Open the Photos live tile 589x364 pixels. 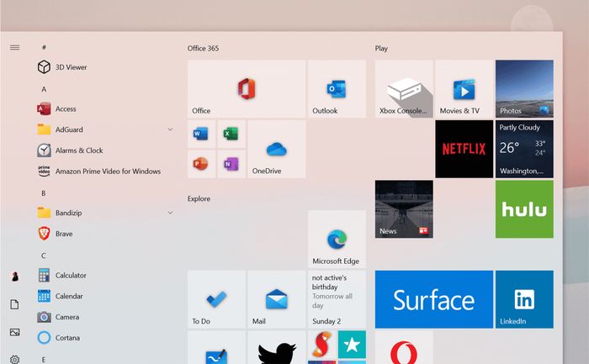[x=524, y=89]
